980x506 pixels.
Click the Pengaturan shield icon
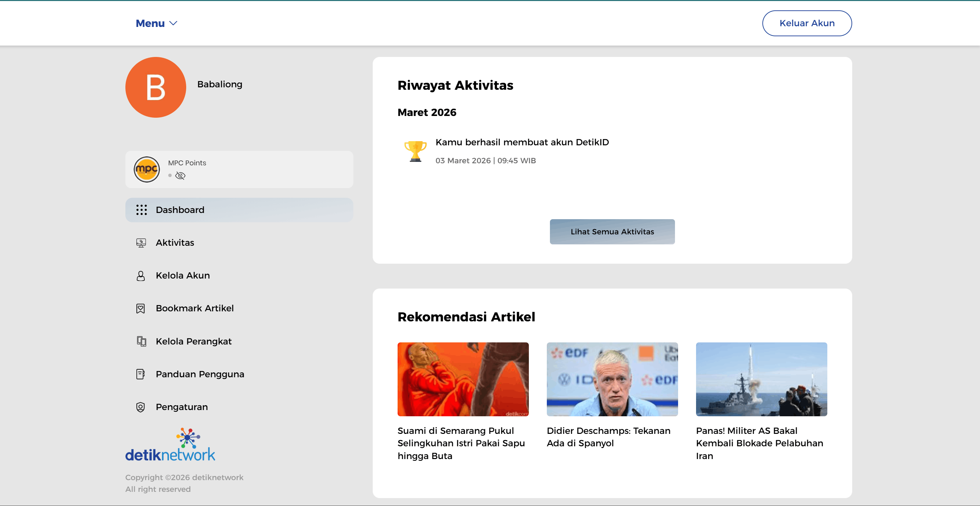140,407
